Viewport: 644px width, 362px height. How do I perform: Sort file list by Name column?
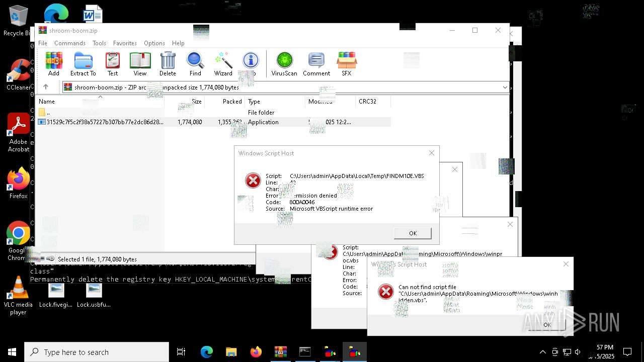point(100,102)
